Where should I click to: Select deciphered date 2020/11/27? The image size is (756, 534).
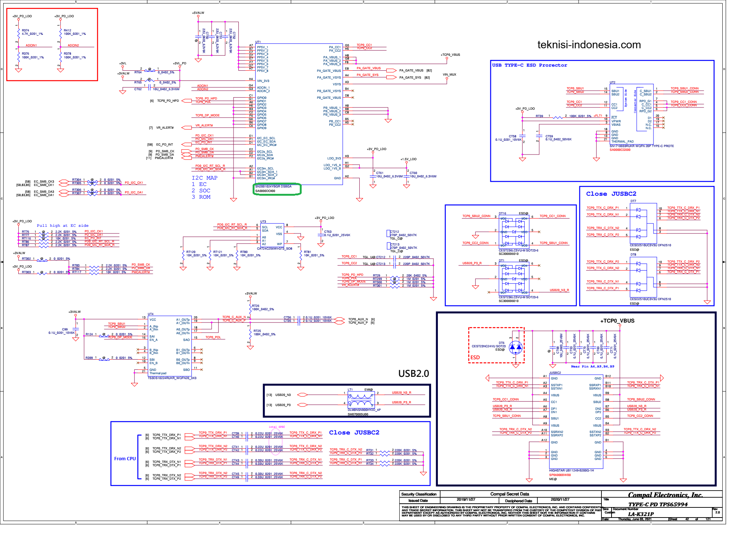click(560, 500)
